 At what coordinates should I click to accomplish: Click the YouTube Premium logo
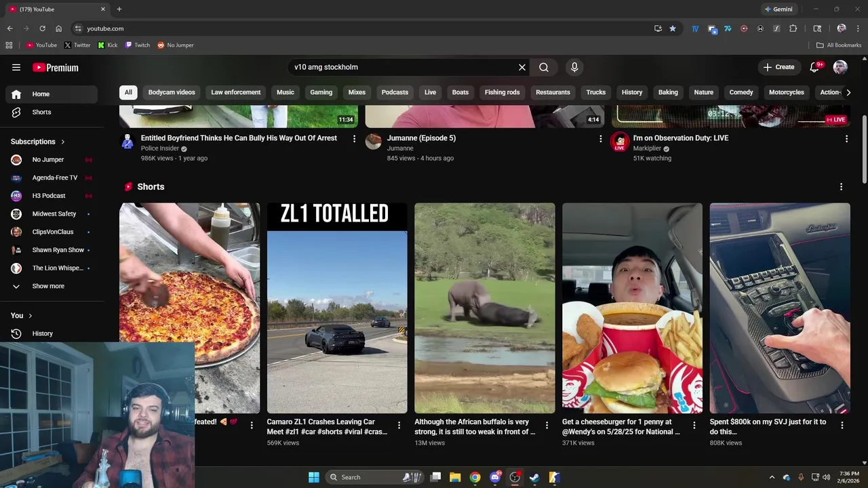tap(56, 67)
